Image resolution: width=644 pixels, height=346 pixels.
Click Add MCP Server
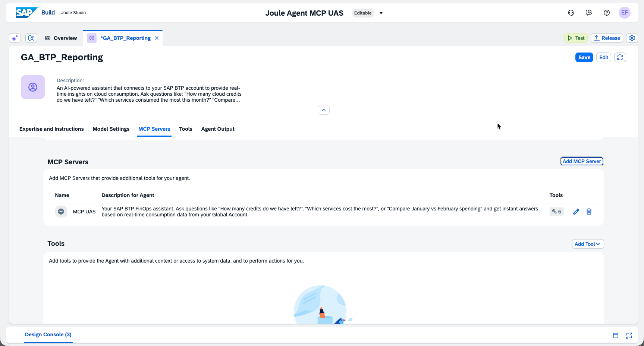point(582,161)
